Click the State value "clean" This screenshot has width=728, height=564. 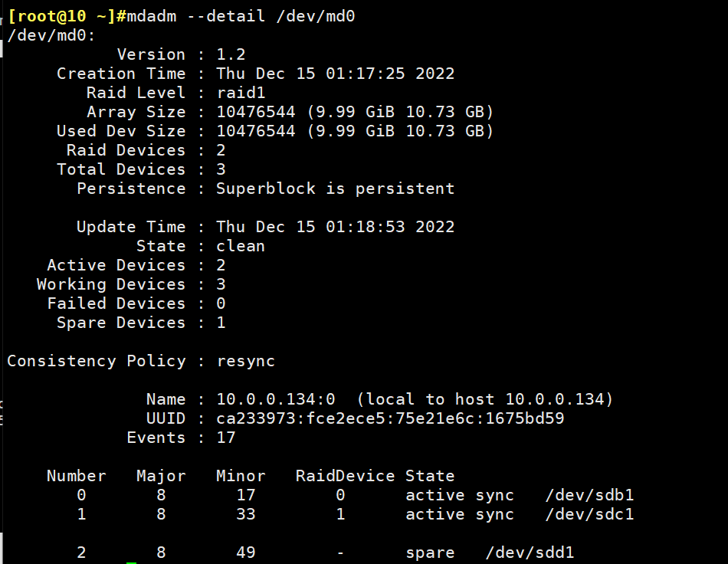click(x=241, y=246)
